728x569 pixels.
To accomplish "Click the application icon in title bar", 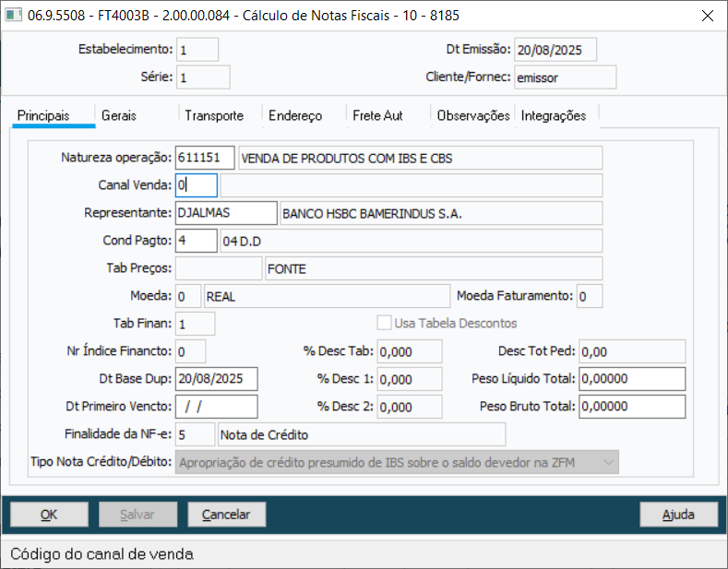I will [x=13, y=15].
